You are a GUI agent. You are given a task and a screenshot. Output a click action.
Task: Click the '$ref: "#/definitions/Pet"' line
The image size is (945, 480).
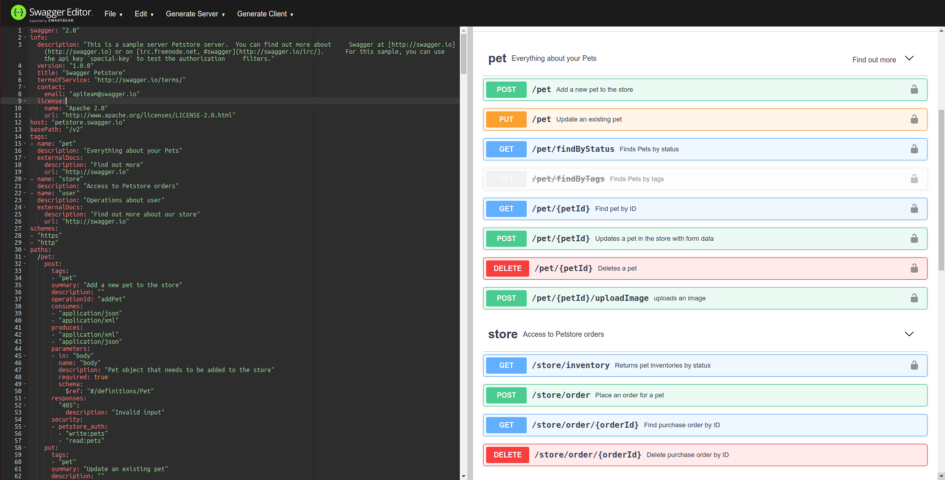pyautogui.click(x=111, y=391)
